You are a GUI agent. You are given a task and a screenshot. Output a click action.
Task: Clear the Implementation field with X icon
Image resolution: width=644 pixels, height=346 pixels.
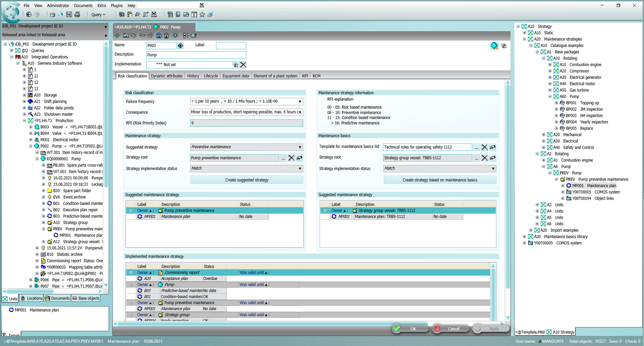pyautogui.click(x=243, y=65)
